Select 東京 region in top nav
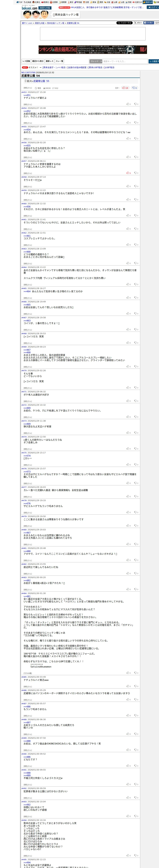159x868 pixels. 70,2
